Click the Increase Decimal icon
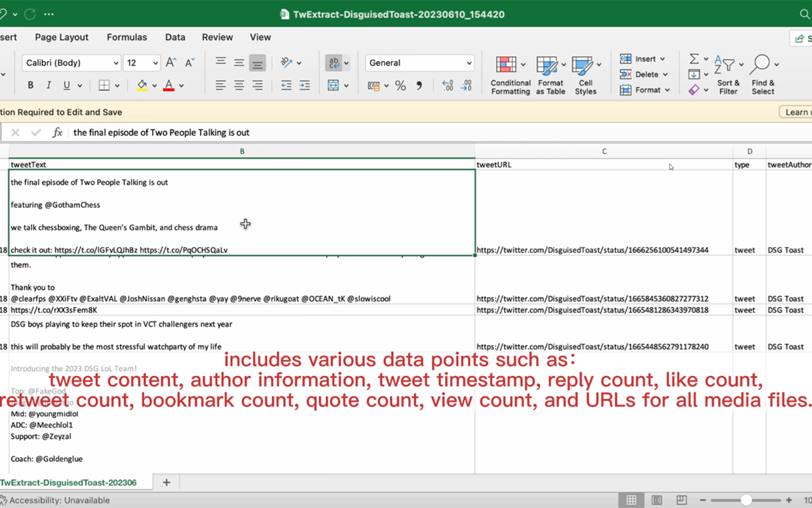Viewport: 812px width, 508px height. coord(449,85)
